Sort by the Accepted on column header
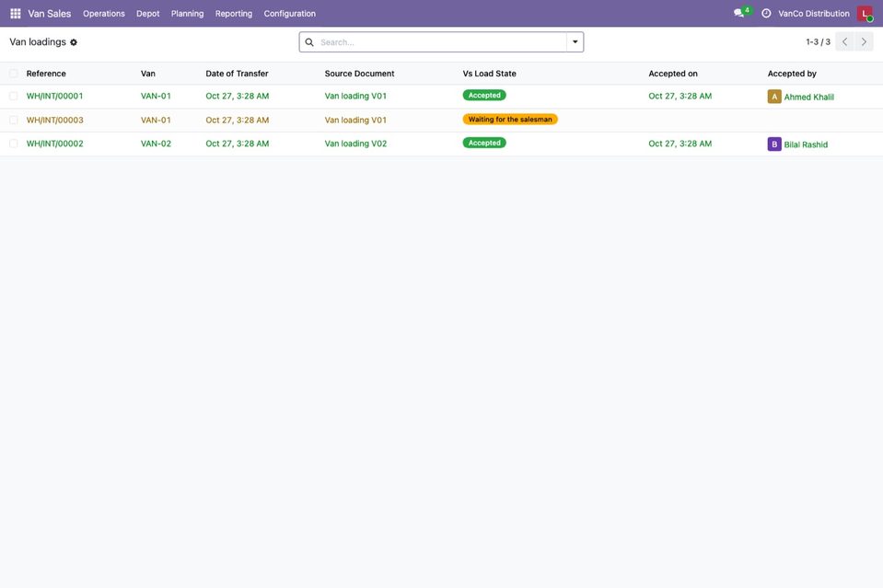Image resolution: width=883 pixels, height=588 pixels. tap(673, 74)
